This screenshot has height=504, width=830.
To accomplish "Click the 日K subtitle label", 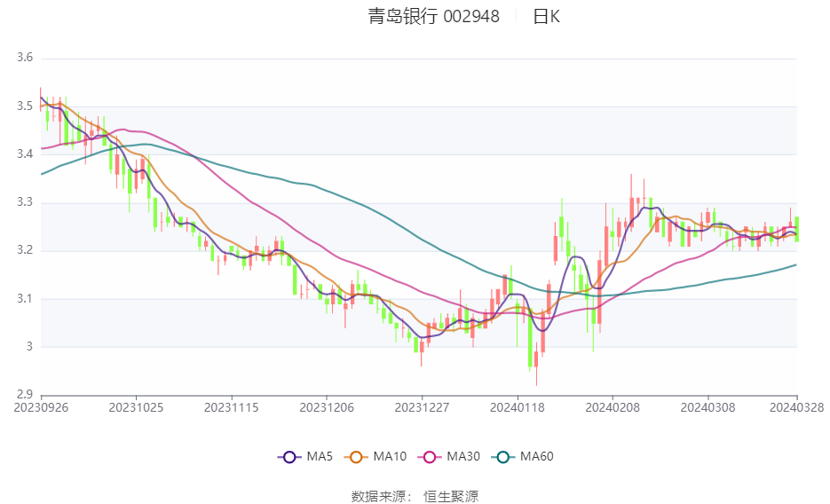I will (x=546, y=16).
